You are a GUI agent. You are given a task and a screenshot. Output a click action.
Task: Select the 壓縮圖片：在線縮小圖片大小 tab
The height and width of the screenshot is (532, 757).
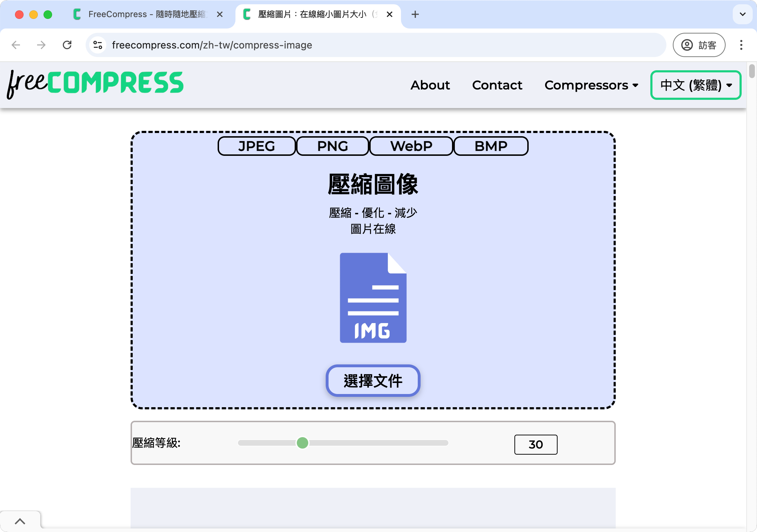coord(318,14)
